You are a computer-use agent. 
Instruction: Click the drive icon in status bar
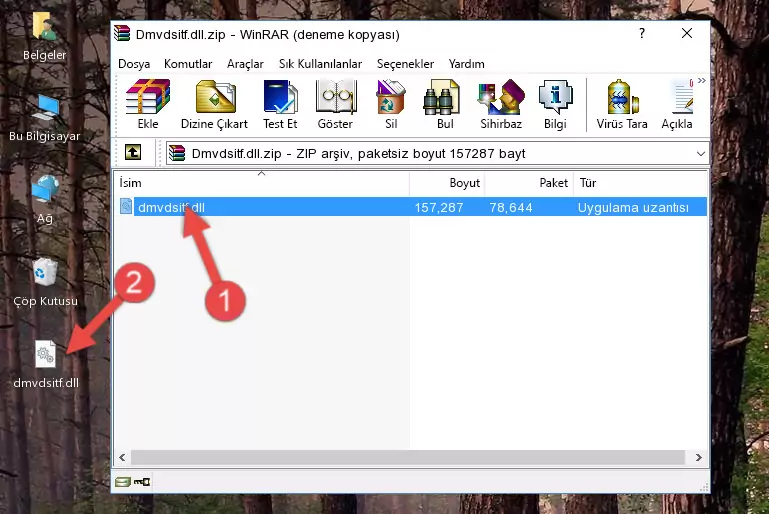pyautogui.click(x=123, y=482)
